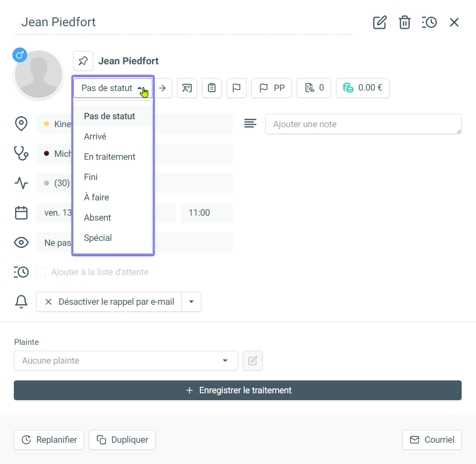Select 'Arrivé' status from the list

pos(95,137)
